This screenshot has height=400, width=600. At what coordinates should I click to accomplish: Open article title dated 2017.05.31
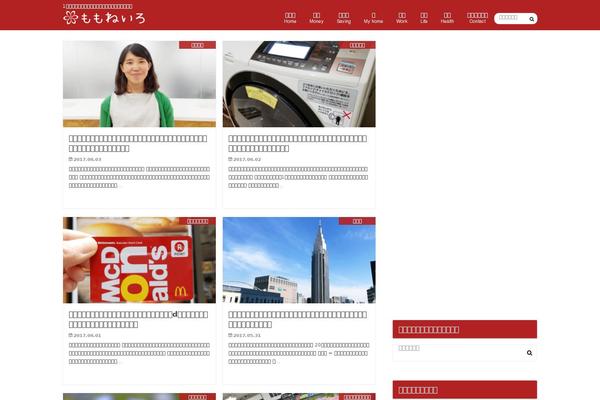point(297,320)
